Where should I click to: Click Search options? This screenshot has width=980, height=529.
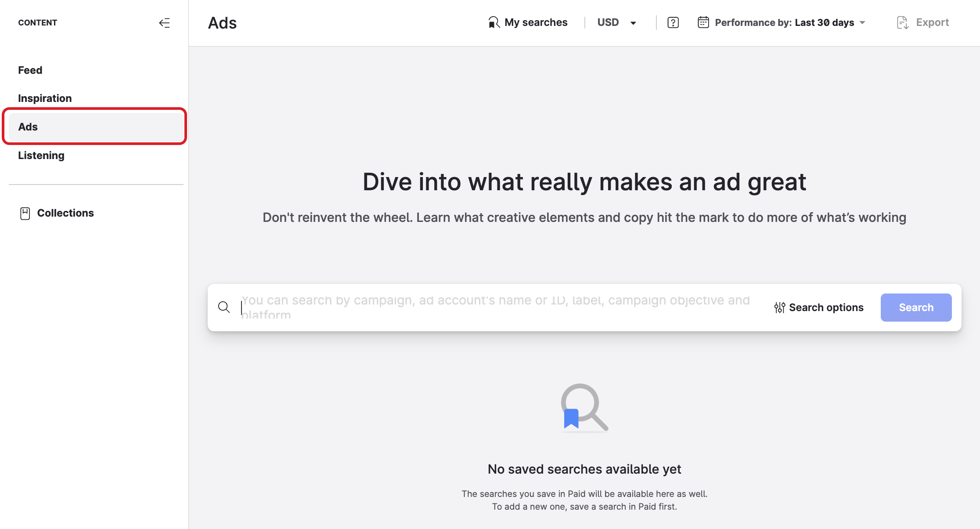pos(826,307)
